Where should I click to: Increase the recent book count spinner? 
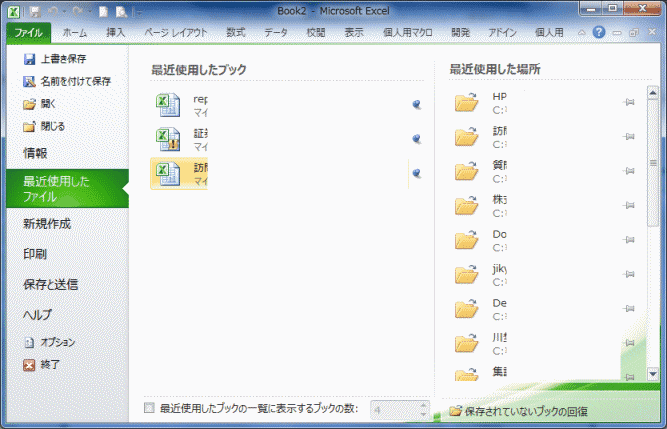[423, 404]
